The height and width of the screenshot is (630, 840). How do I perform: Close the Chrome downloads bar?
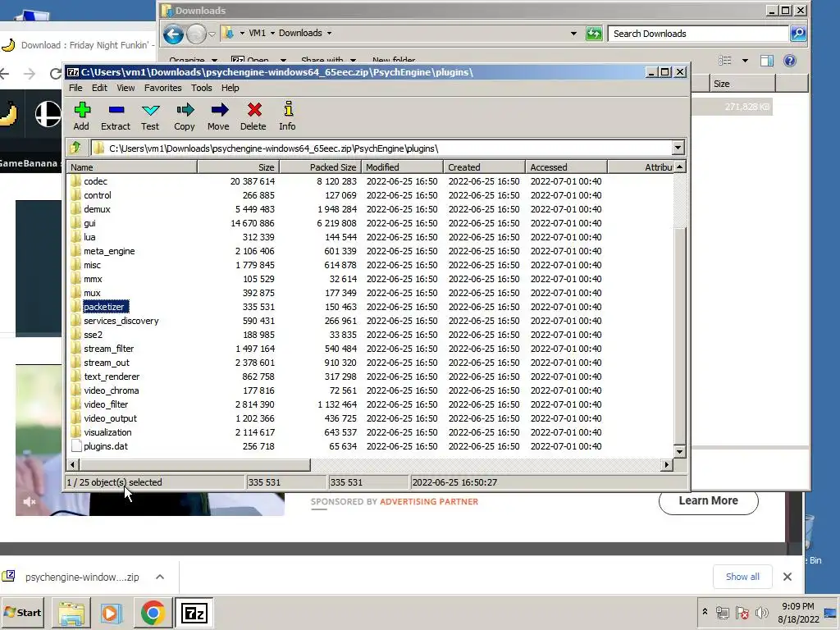tap(787, 577)
